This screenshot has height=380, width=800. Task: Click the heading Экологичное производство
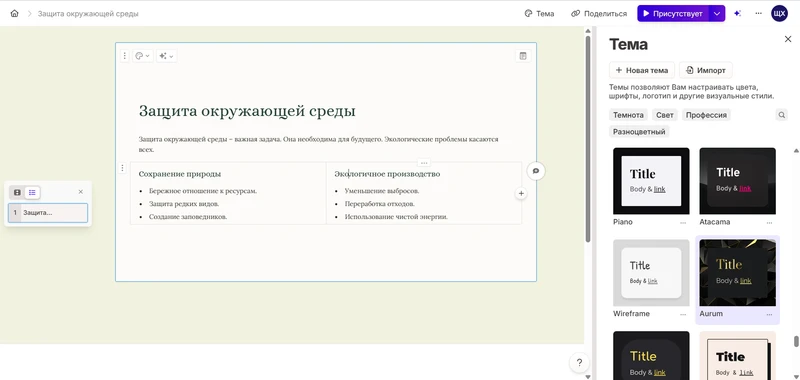pos(387,174)
